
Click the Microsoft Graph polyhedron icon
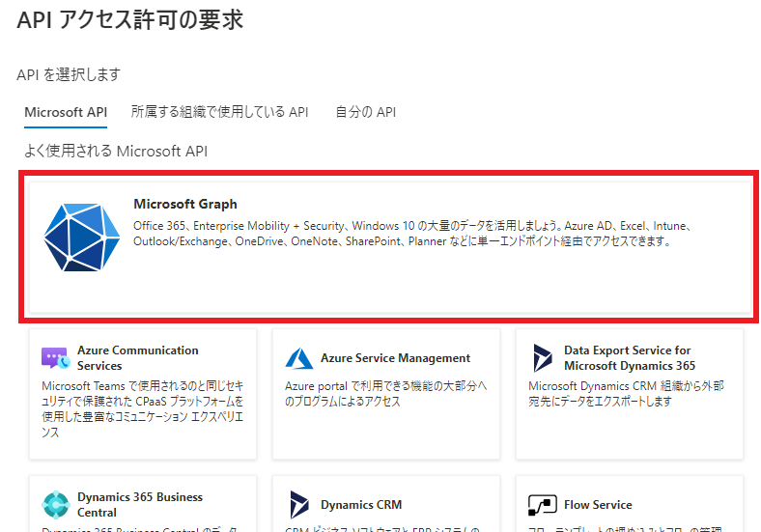pos(81,238)
